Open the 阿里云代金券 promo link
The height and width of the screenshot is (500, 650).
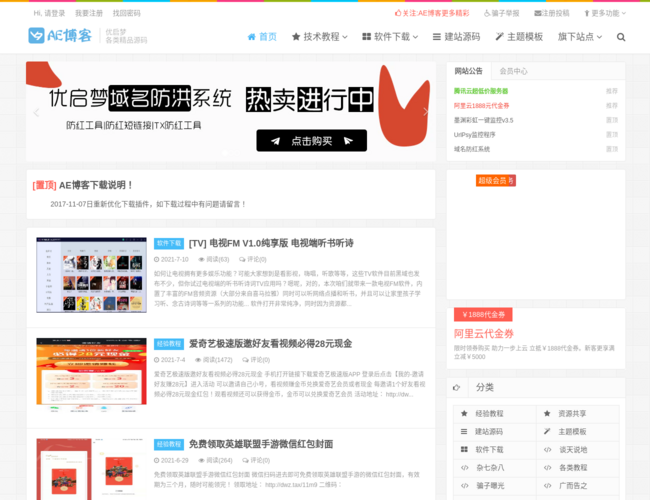point(483,333)
